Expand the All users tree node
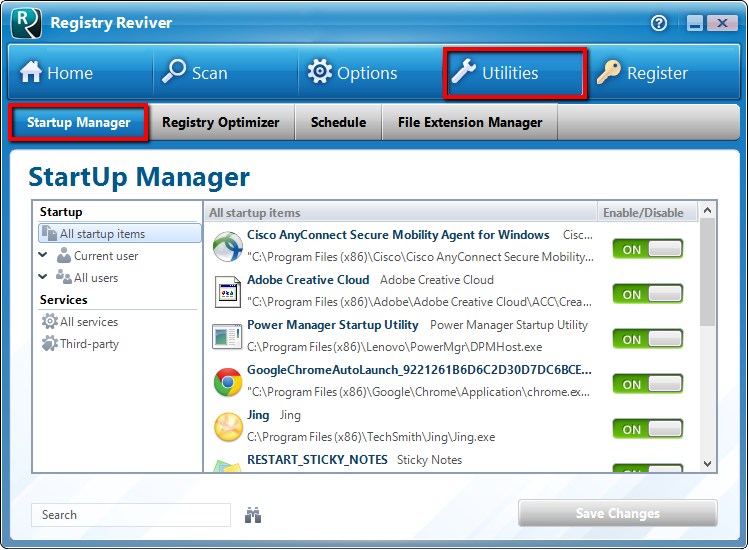Screen dimensions: 749x550 tap(43, 278)
